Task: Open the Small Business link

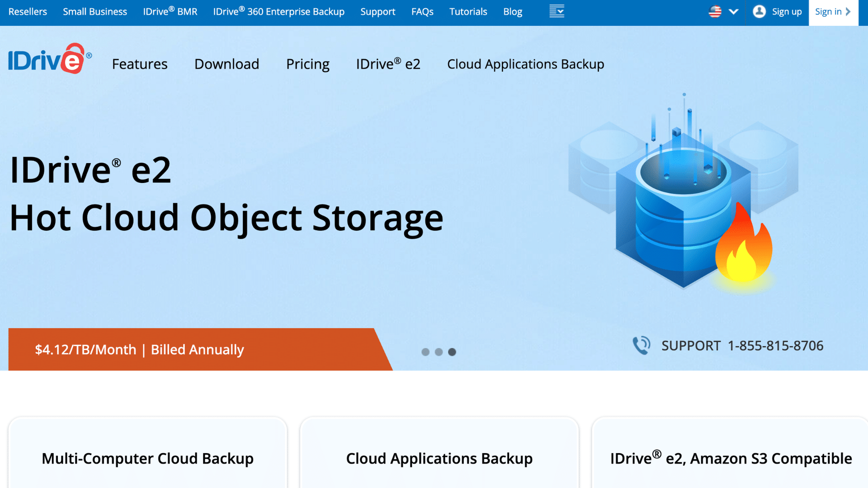Action: [x=95, y=12]
